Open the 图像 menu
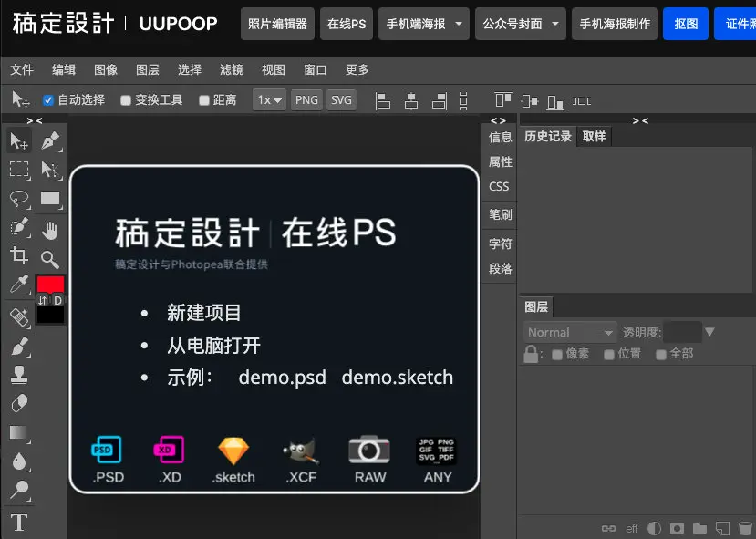 coord(106,70)
